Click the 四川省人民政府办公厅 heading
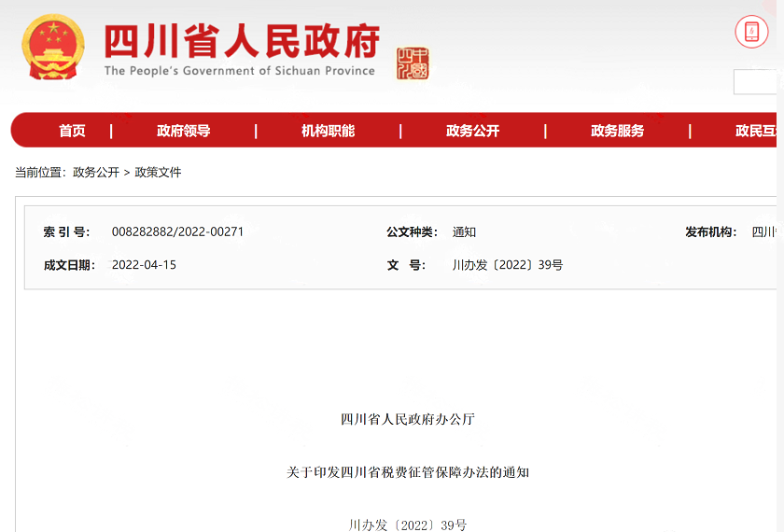Image resolution: width=784 pixels, height=532 pixels. click(408, 419)
